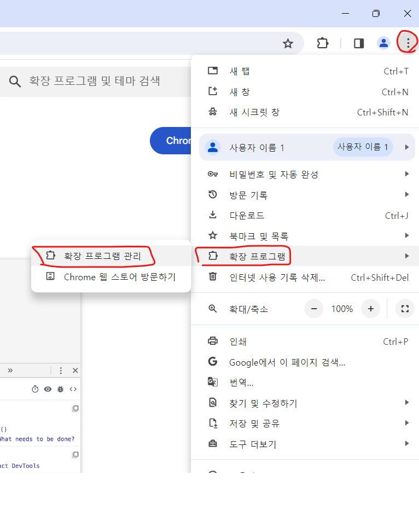Click the 100% zoom value
This screenshot has height=532, width=419.
click(x=342, y=309)
